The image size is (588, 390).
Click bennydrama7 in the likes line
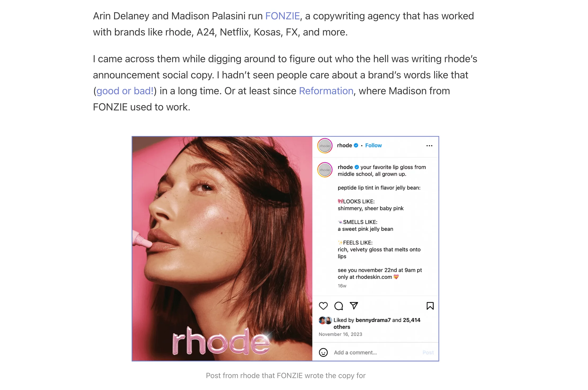tap(374, 320)
